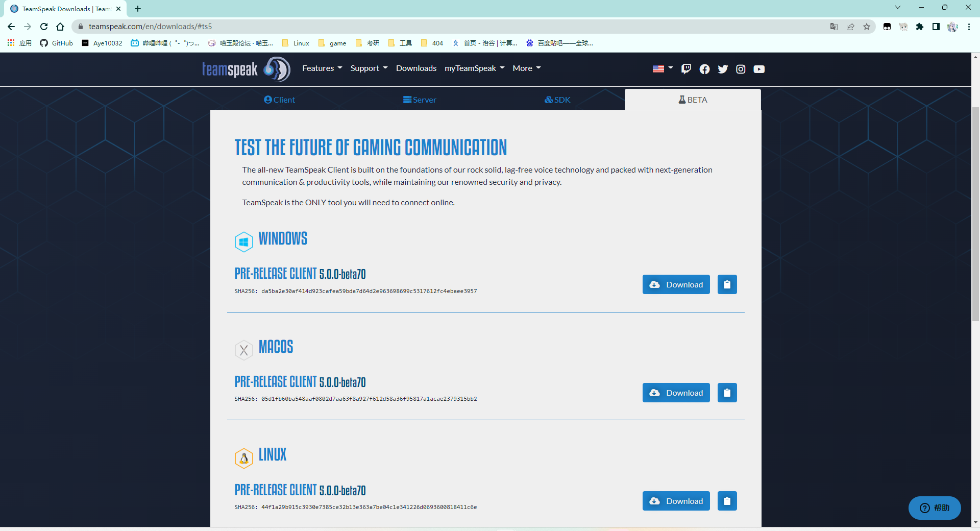Switch to the SDK tab

[x=557, y=100]
